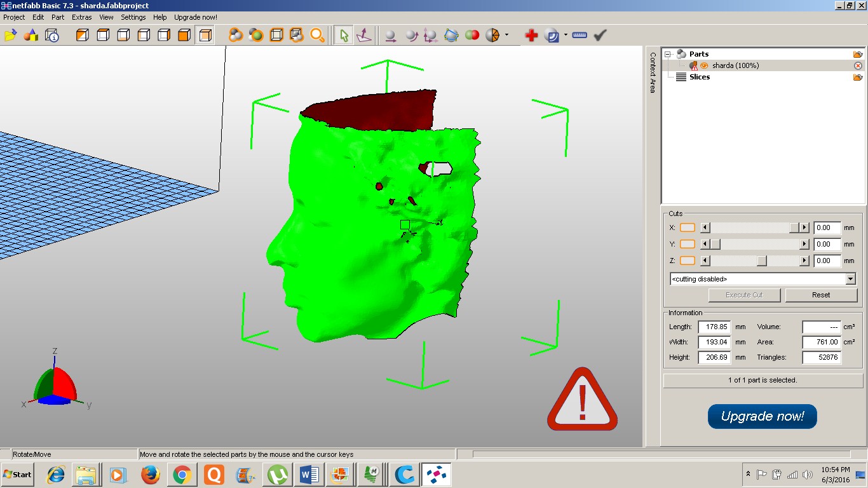The height and width of the screenshot is (488, 868).
Task: Toggle the highlighted isometric view cube
Action: 204,36
